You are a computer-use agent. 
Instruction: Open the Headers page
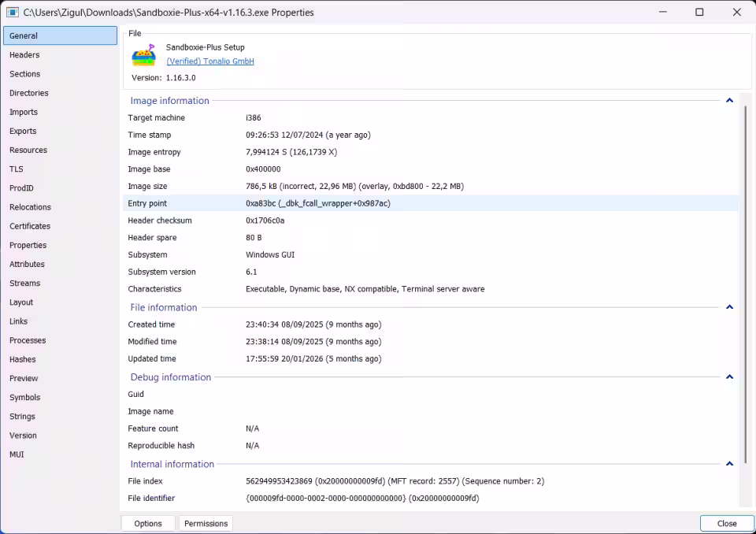pos(61,55)
